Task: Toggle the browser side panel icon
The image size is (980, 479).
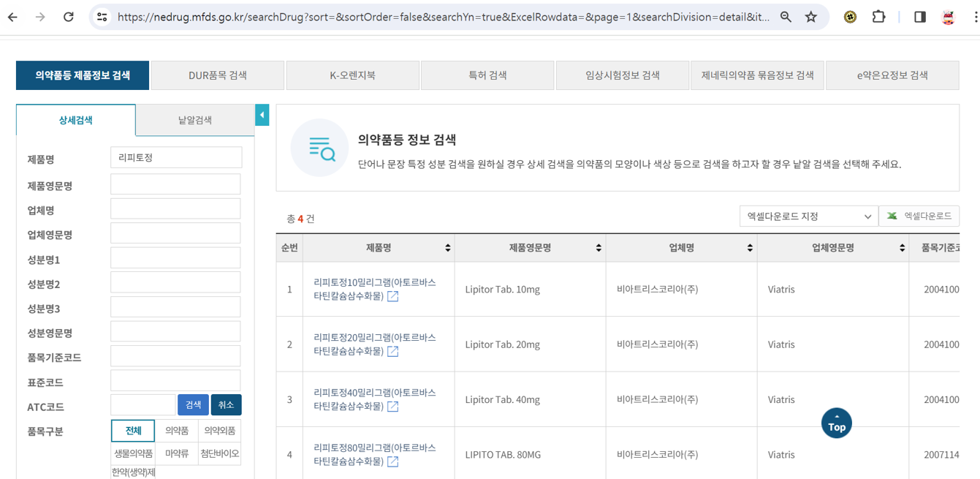Action: coord(920,17)
